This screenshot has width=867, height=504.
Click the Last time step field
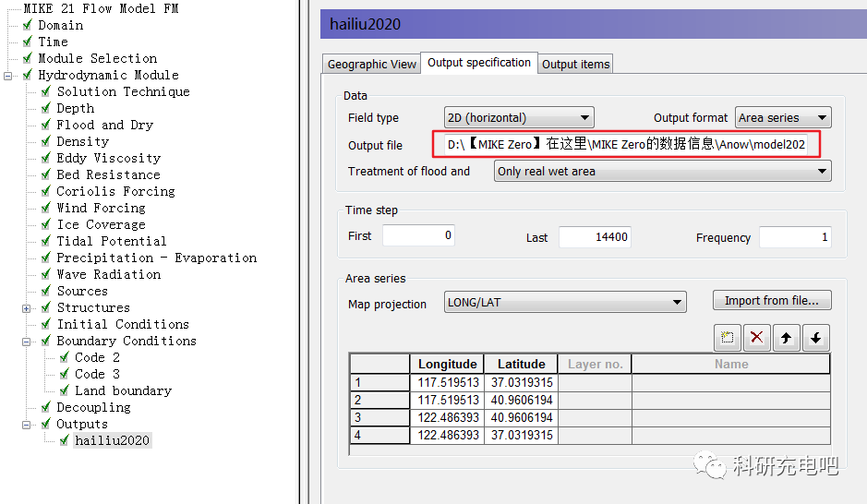click(x=595, y=237)
